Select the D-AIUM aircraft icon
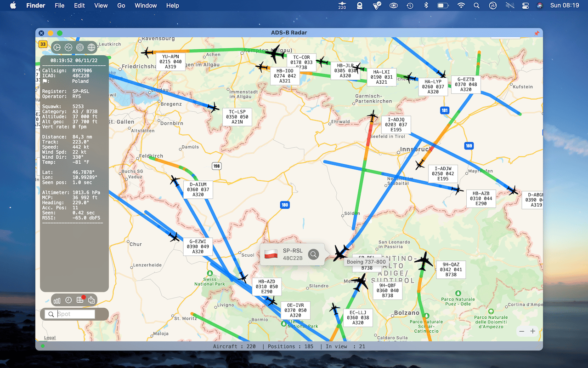This screenshot has height=368, width=588. click(x=175, y=181)
